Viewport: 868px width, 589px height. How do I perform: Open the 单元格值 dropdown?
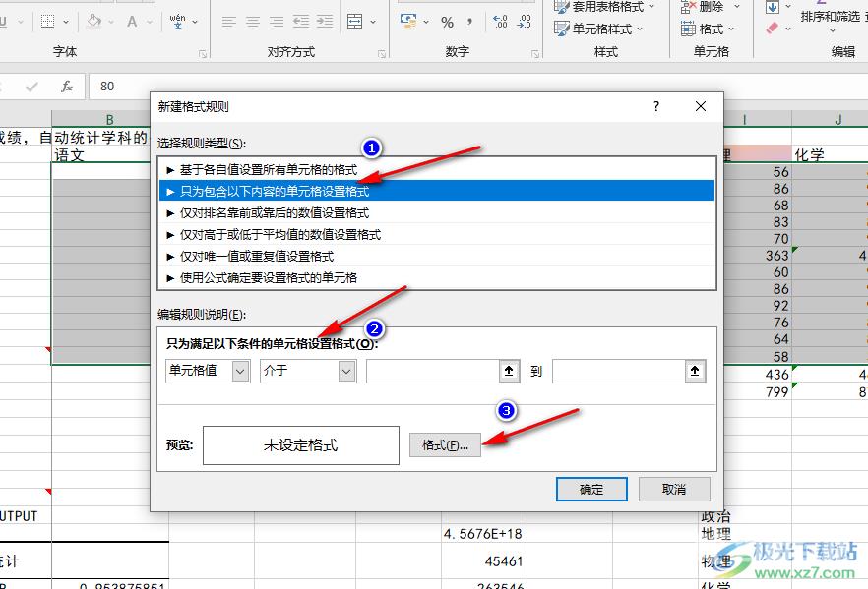click(x=208, y=371)
